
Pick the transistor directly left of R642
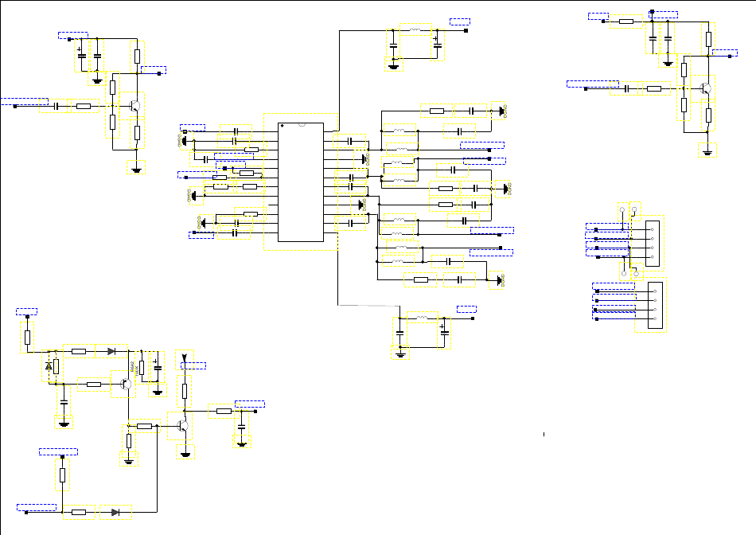coord(126,384)
